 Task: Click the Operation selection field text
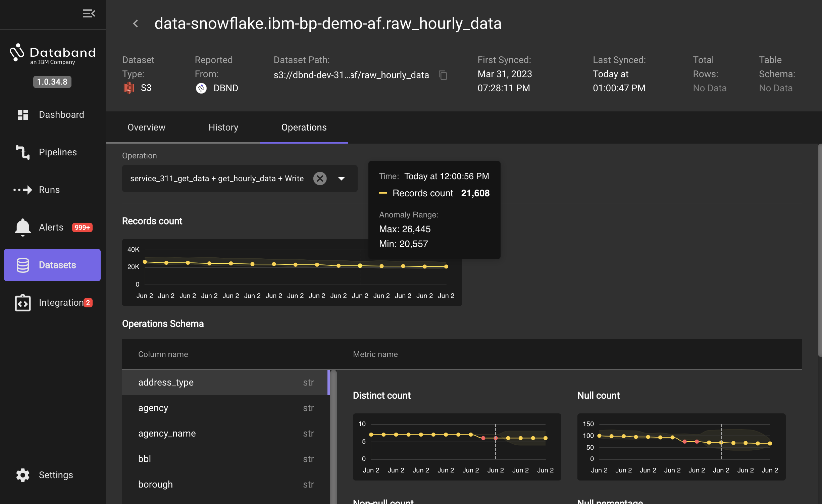pos(217,179)
